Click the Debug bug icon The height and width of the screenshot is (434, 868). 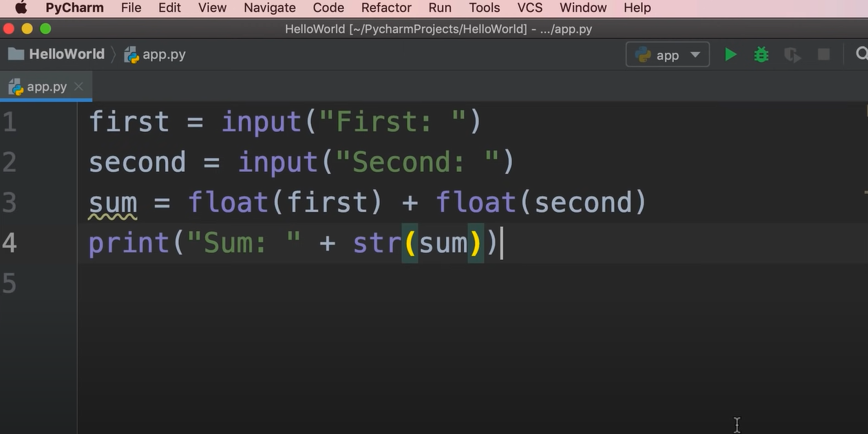pos(761,54)
